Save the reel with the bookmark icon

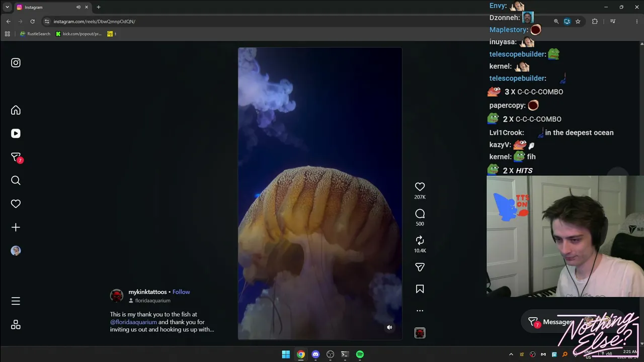(x=420, y=289)
